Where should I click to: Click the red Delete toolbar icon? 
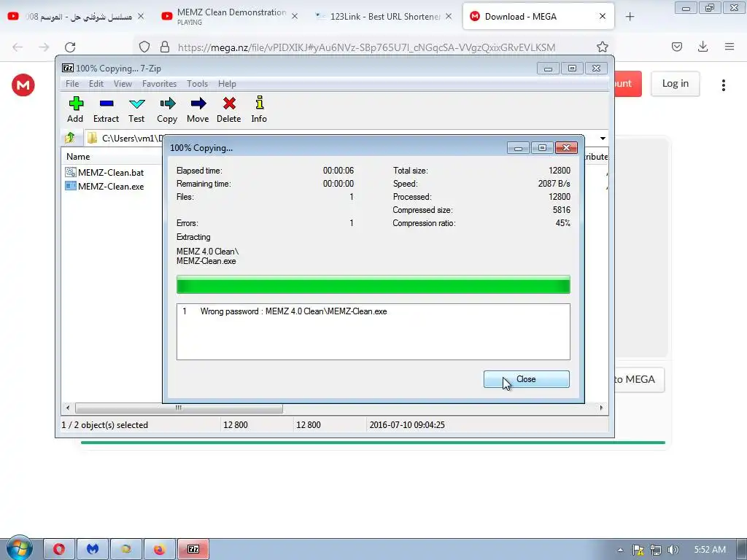pos(228,110)
